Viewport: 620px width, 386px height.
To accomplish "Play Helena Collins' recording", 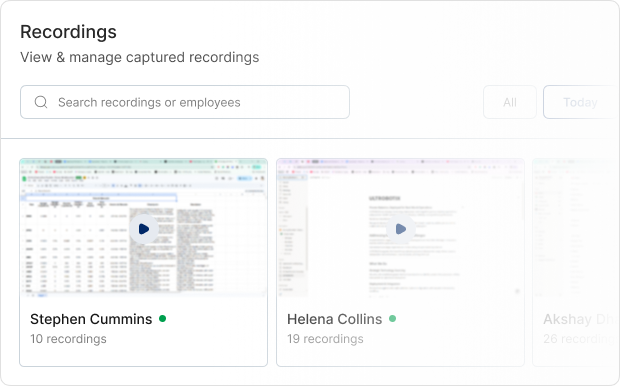I will [401, 229].
